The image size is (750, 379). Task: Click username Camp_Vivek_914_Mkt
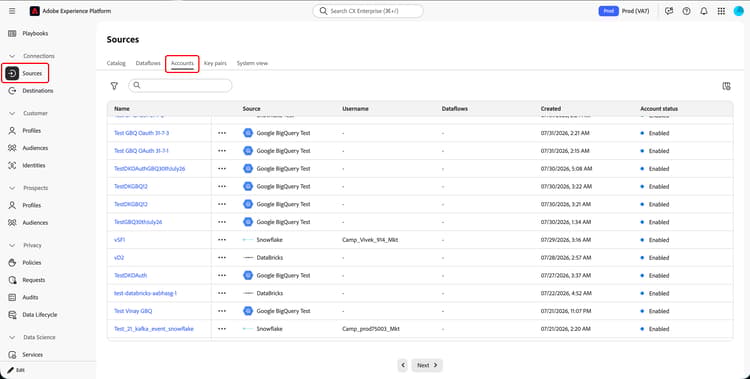pos(370,240)
